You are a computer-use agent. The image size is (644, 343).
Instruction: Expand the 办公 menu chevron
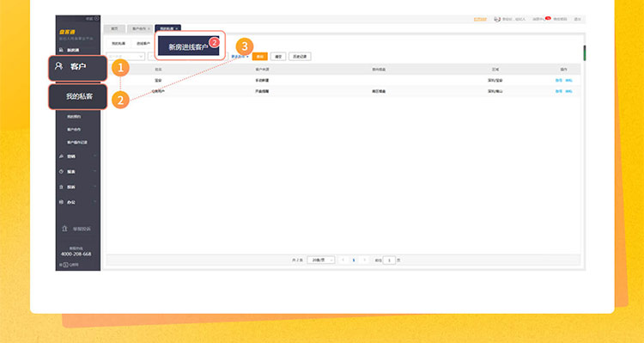click(94, 201)
